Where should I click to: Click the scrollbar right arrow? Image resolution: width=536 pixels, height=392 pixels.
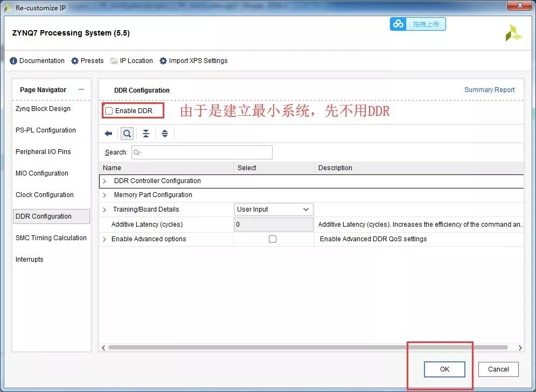point(520,347)
